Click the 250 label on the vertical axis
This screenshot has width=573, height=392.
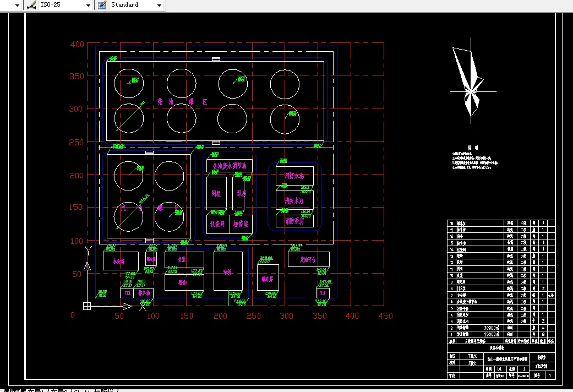[76, 142]
